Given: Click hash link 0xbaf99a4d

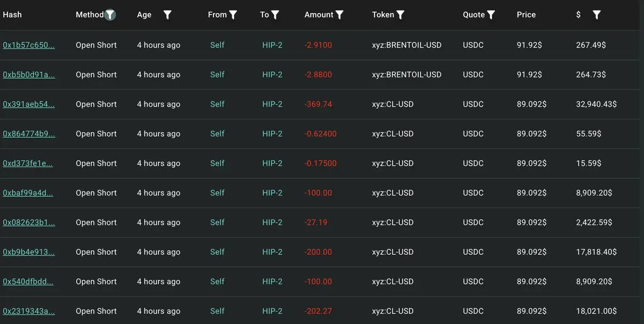Looking at the screenshot, I should 28,193.
